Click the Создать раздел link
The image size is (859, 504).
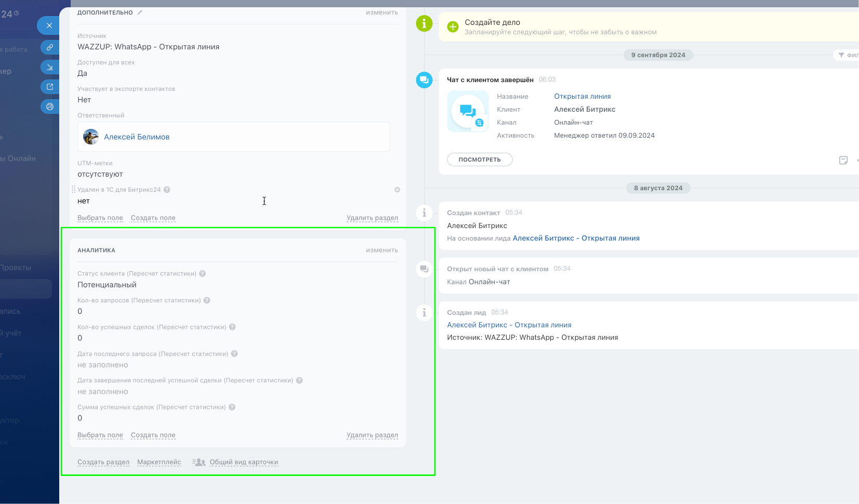point(103,462)
